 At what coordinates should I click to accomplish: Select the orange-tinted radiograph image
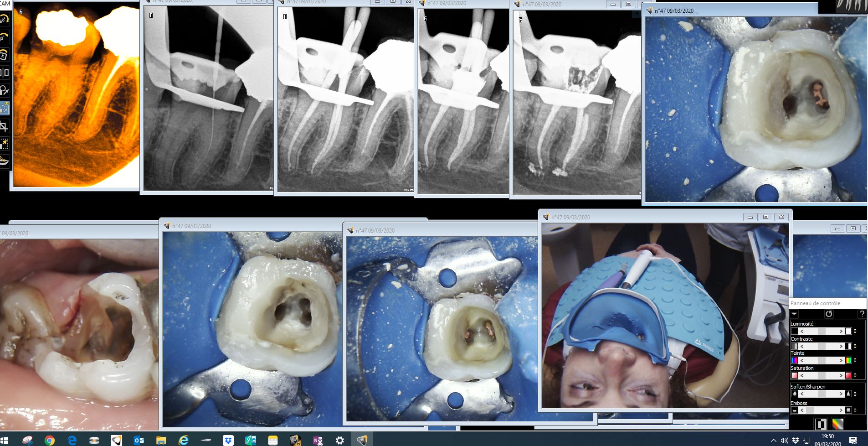(x=75, y=96)
